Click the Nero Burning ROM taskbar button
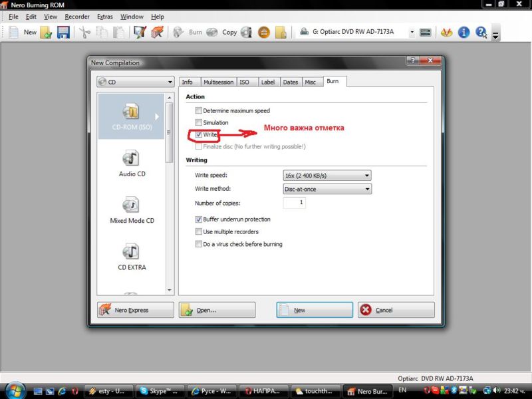The width and height of the screenshot is (532, 399). pyautogui.click(x=368, y=391)
